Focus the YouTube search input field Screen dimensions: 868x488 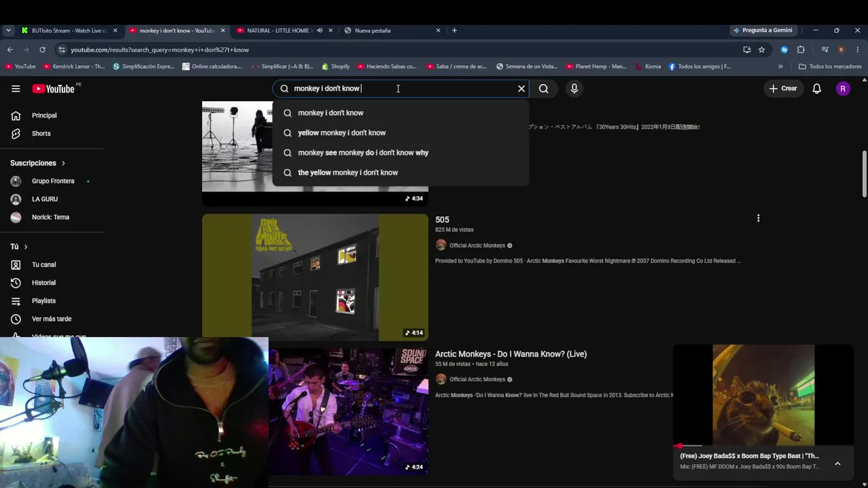401,89
